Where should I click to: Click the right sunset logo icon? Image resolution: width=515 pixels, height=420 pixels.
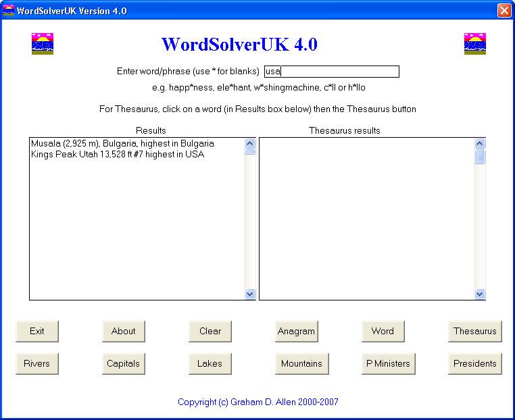point(475,44)
